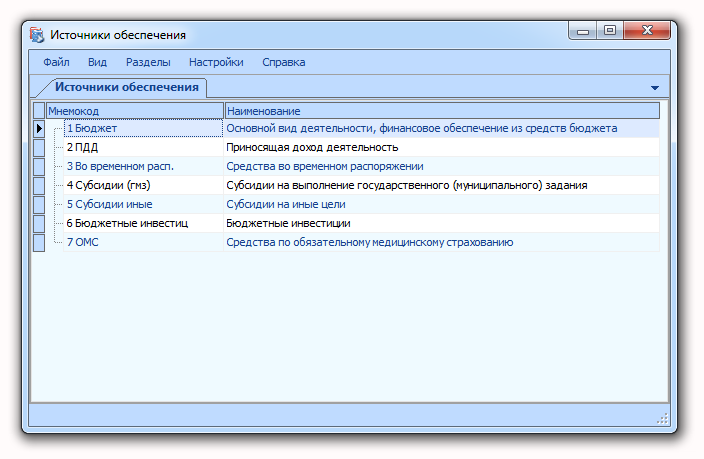Click cell 'Средства по обязательному медицинскому страхованию'
Screen dimensions: 704x459
click(442, 242)
